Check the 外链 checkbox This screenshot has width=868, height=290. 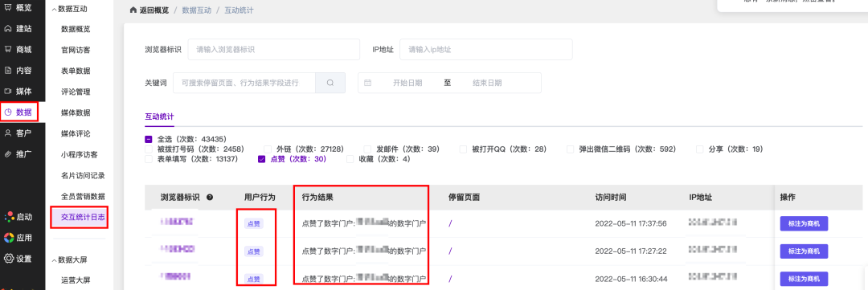(268, 149)
